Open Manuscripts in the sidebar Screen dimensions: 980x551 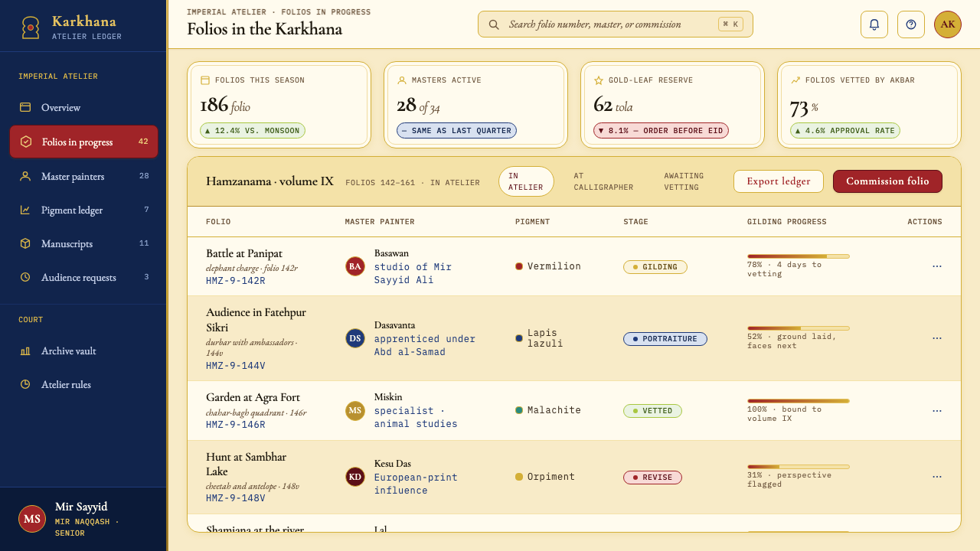point(83,244)
